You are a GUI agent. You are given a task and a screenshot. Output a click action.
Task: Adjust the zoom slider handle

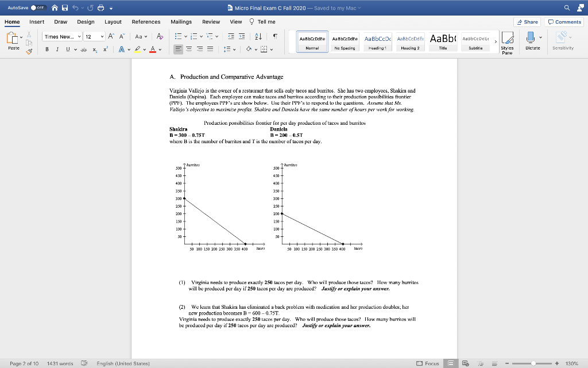pos(533,363)
